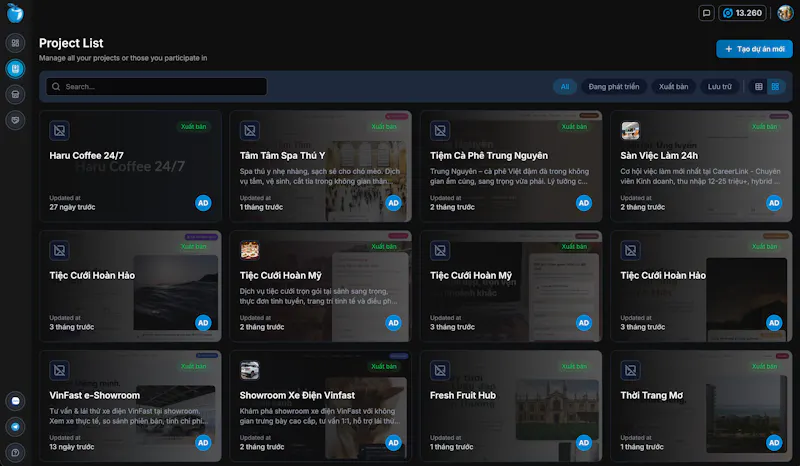This screenshot has height=466, width=800.
Task: Focus the Search input field
Action: (x=157, y=87)
